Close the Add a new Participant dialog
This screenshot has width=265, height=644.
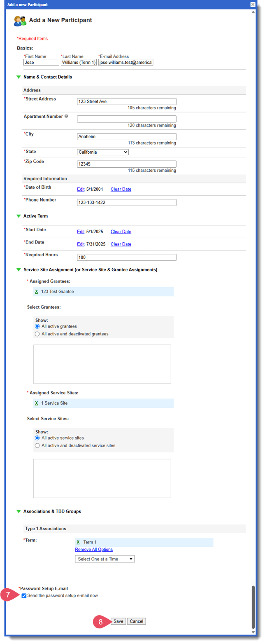(253, 5)
